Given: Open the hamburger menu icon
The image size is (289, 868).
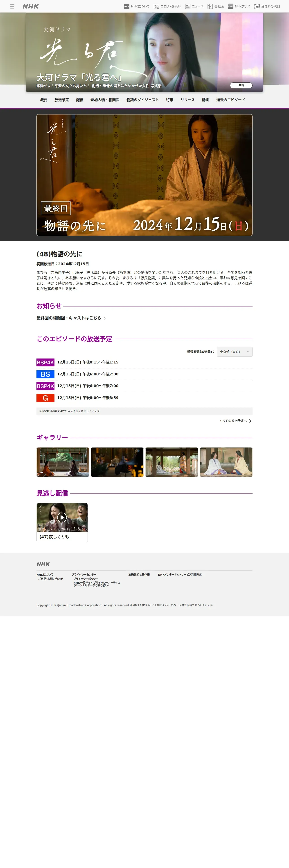Looking at the screenshot, I should tap(12, 6).
